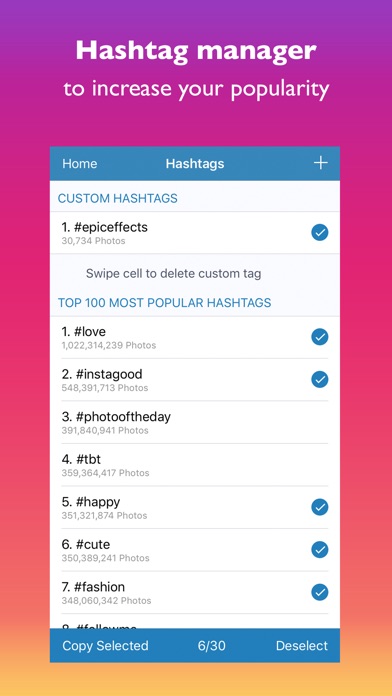Screen dimensions: 392x696
Task: Tap the #love hashtag label
Action: tap(83, 332)
